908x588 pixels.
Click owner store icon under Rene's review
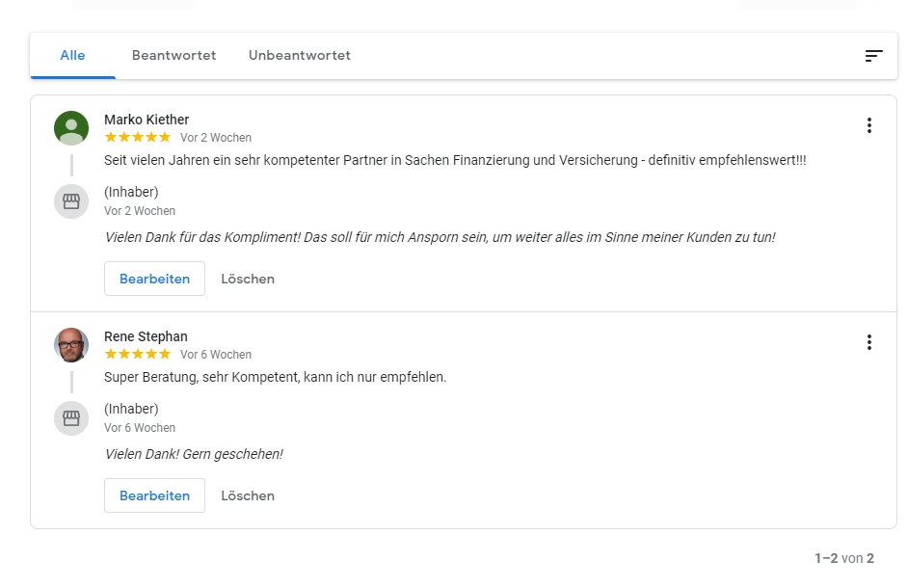tap(71, 418)
